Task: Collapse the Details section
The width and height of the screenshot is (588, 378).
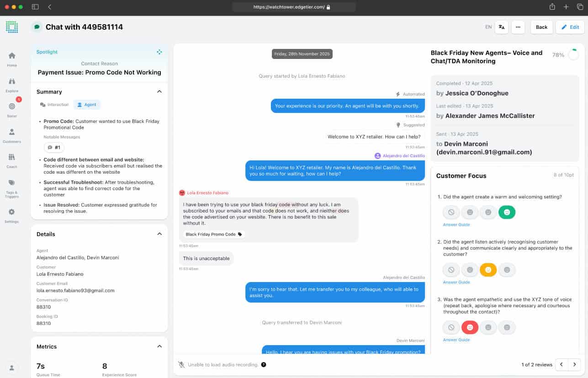Action: click(159, 234)
